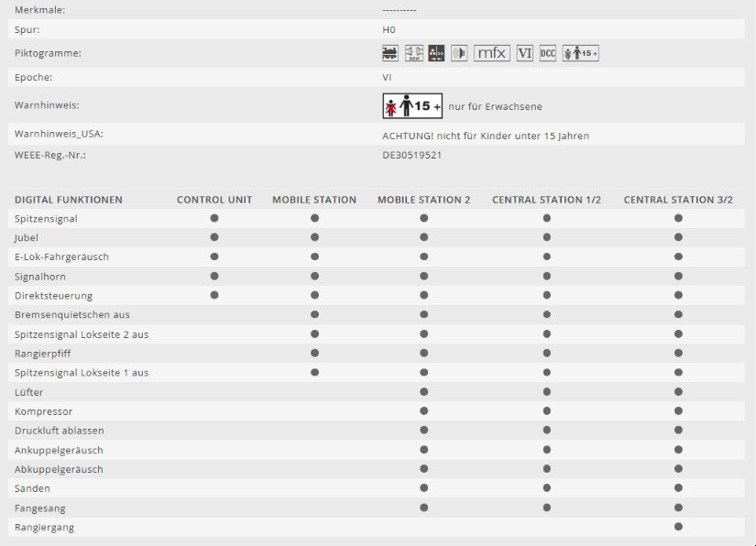Click the Ankuppelgeräusch row label
756x546 pixels.
pyautogui.click(x=59, y=450)
